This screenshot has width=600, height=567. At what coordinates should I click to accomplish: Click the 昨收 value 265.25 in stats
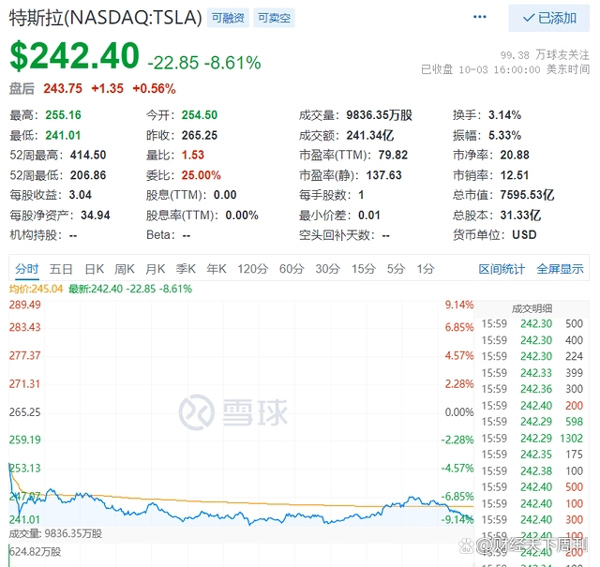point(199,135)
